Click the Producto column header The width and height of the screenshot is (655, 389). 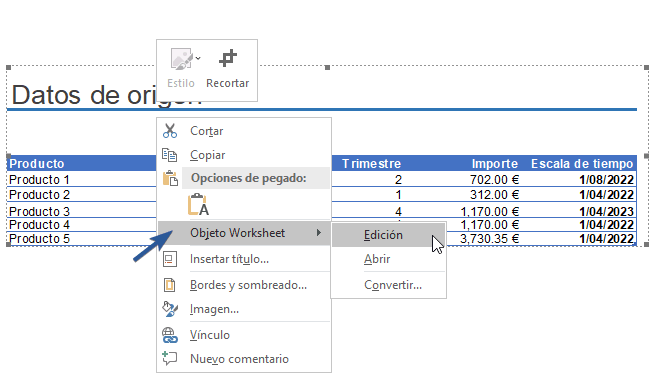(37, 163)
